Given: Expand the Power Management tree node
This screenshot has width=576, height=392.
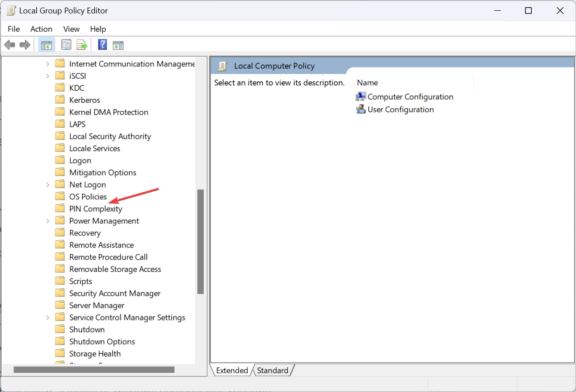Looking at the screenshot, I should [48, 221].
